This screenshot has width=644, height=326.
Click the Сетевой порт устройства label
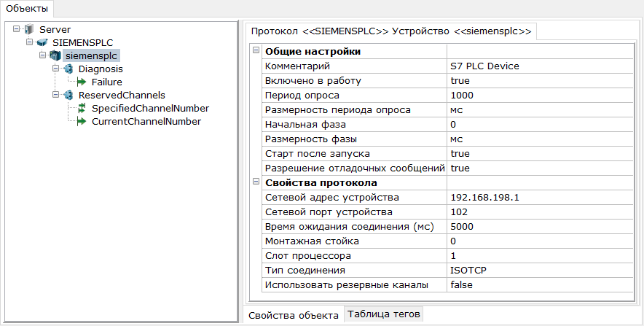click(329, 212)
